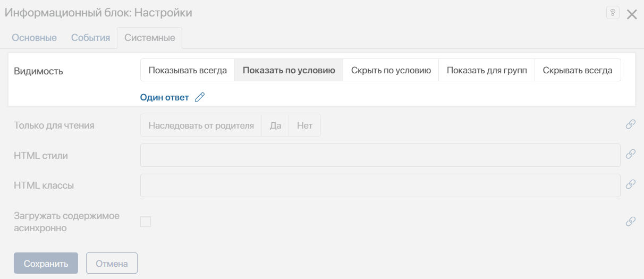The height and width of the screenshot is (279, 644).
Task: Click the Информационный блок: Настройки title
Action: point(98,13)
